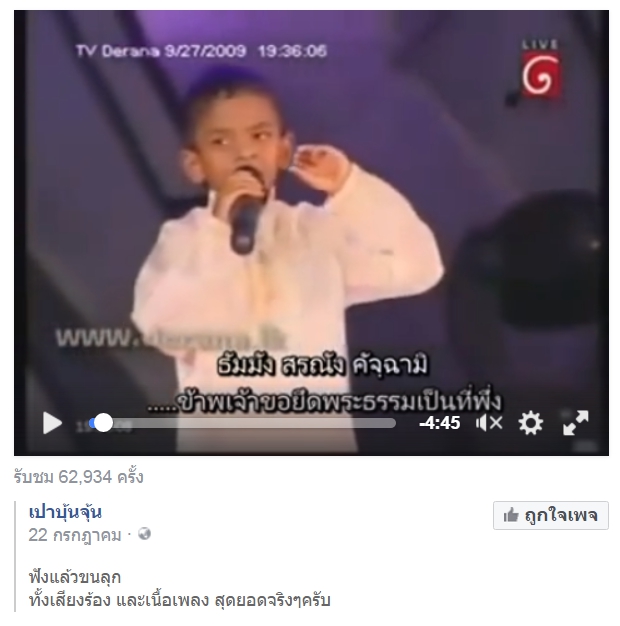This screenshot has height=626, width=620.
Task: Open the video settings gear
Action: pyautogui.click(x=531, y=423)
